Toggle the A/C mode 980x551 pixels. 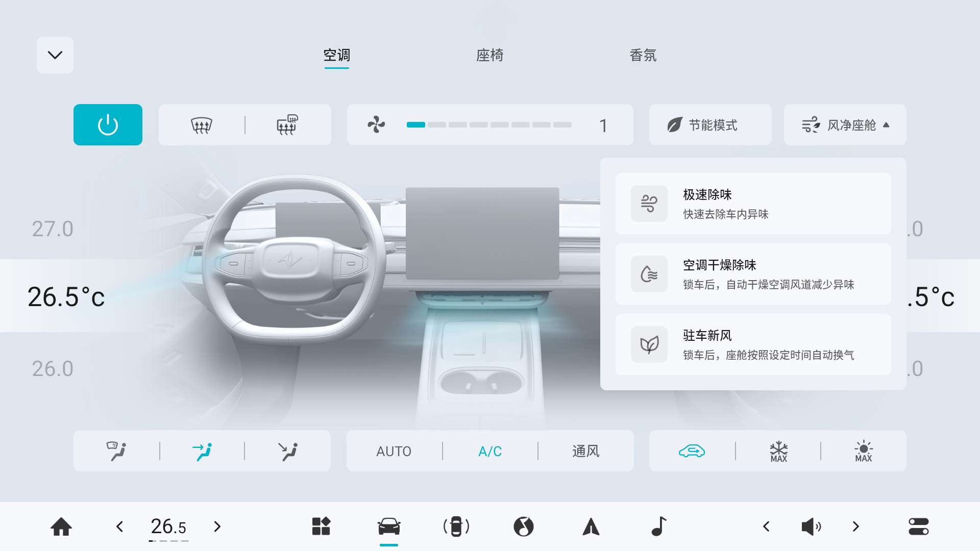coord(490,451)
